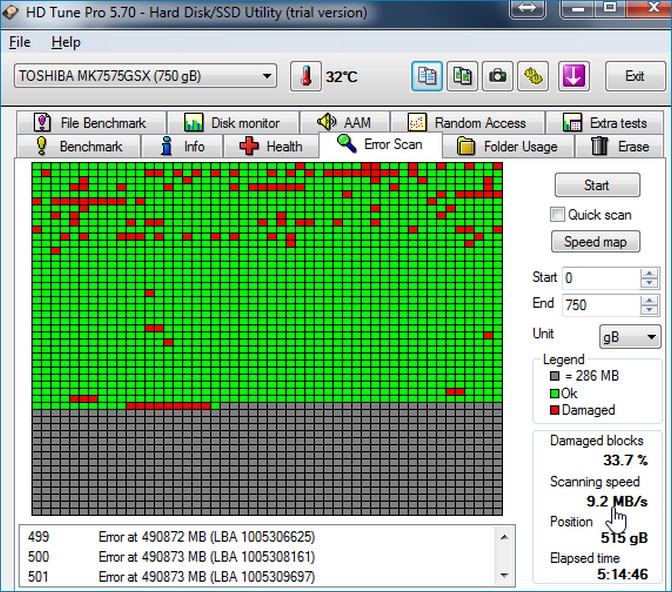Open the Health tab
Viewport: 672px width, 592px height.
point(272,146)
